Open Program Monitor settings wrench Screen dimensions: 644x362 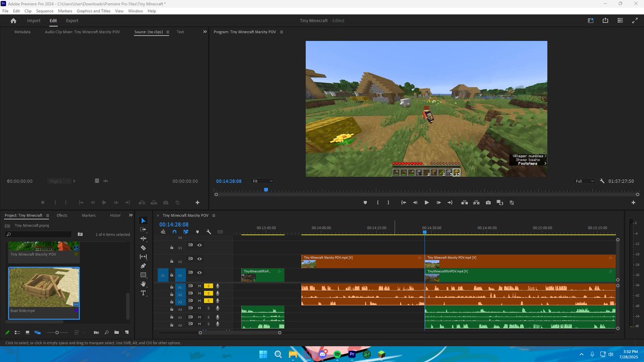602,181
